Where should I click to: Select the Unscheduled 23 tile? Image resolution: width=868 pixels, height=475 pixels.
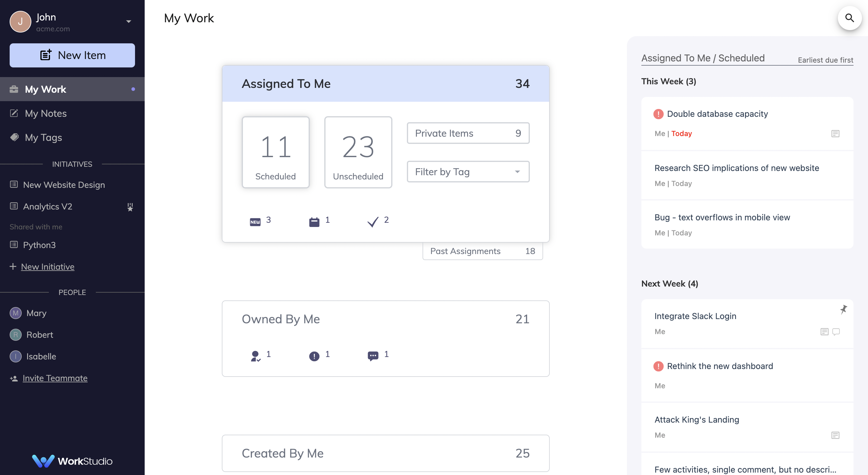(x=358, y=152)
